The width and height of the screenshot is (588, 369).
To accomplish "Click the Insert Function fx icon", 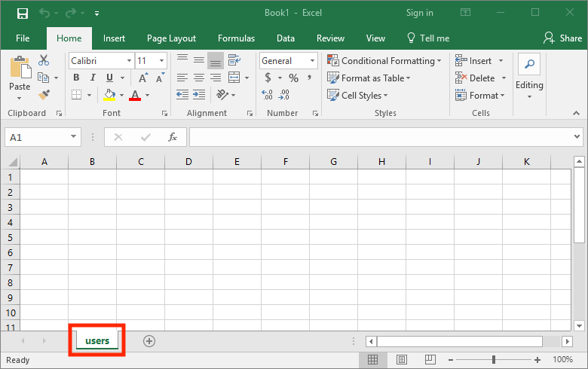I will [x=173, y=137].
